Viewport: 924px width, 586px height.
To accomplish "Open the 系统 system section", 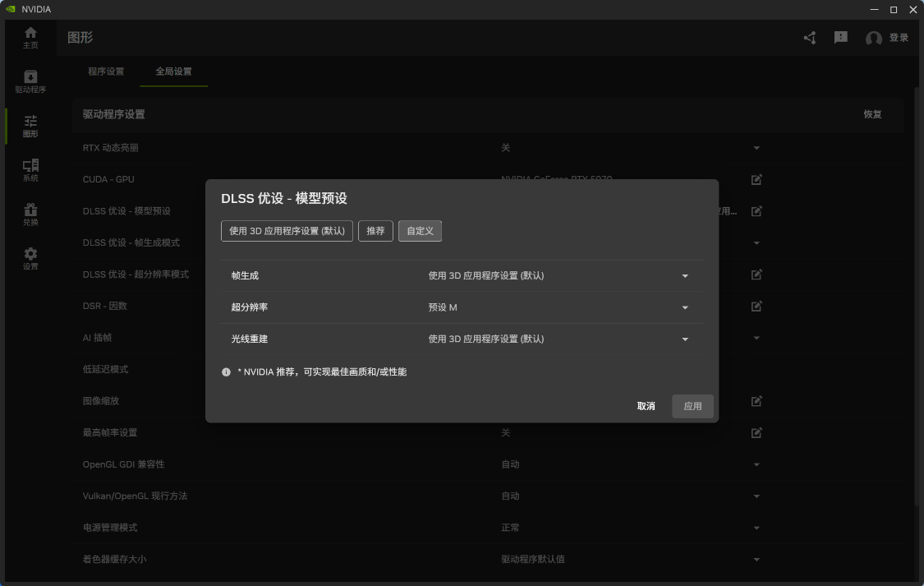I will (30, 170).
